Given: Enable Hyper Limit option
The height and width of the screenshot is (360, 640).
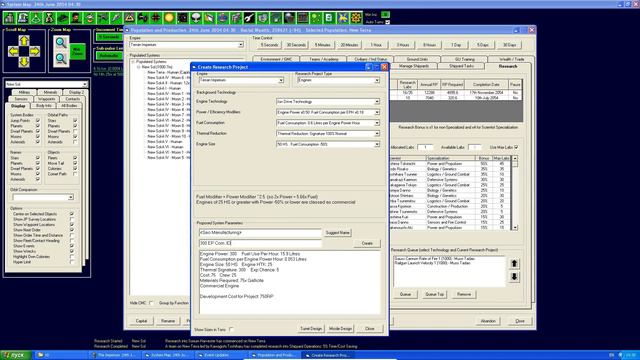Looking at the screenshot, I should [x=72, y=262].
